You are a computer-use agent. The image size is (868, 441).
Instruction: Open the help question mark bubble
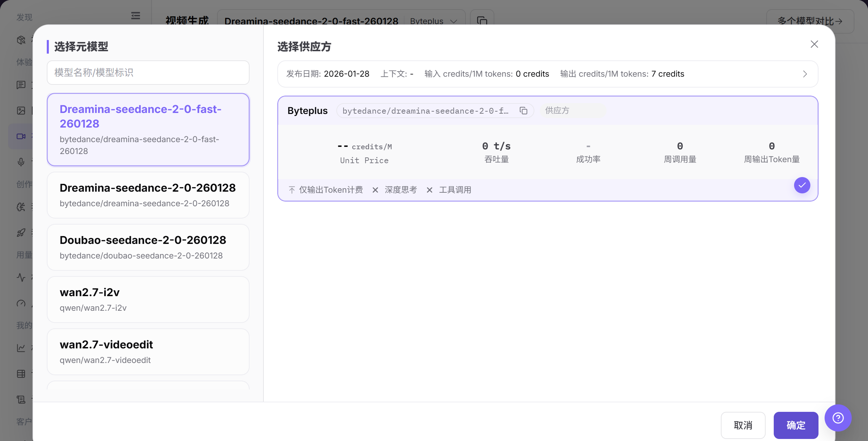[x=838, y=418]
